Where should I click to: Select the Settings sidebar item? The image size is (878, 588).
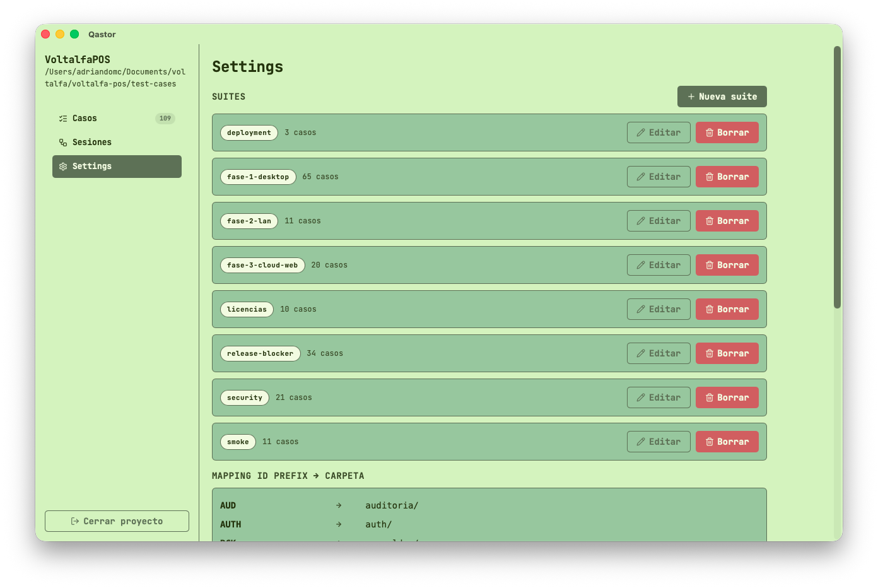117,167
